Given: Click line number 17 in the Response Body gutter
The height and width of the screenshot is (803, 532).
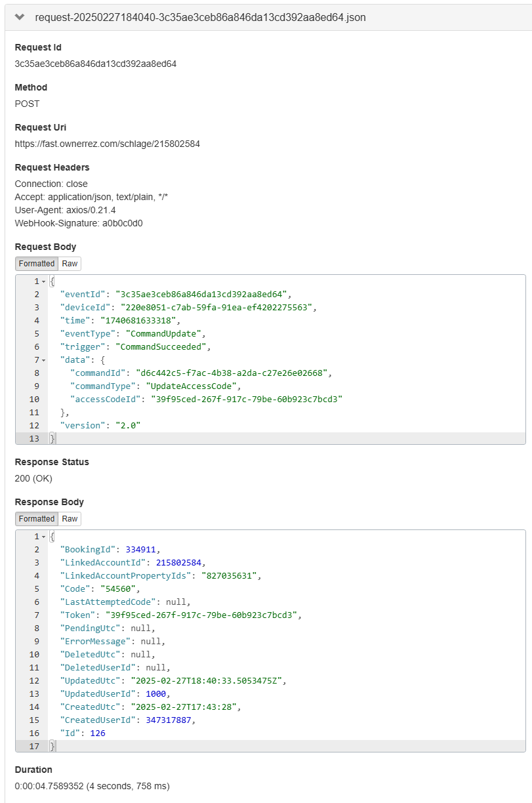Looking at the screenshot, I should coord(34,747).
